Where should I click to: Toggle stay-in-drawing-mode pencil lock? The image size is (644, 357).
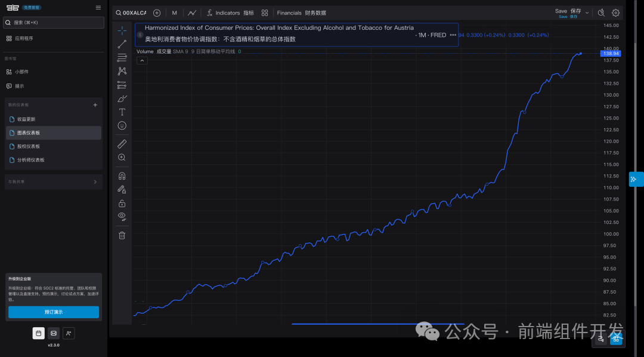[x=122, y=190]
